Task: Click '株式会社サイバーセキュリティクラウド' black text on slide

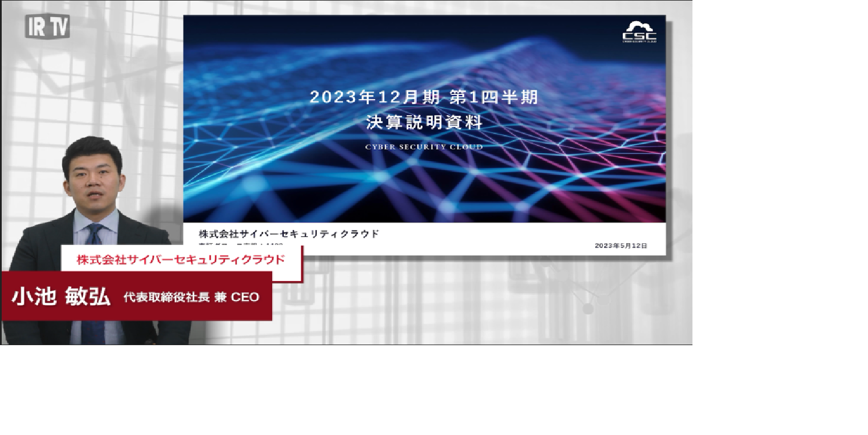Action: tap(289, 234)
